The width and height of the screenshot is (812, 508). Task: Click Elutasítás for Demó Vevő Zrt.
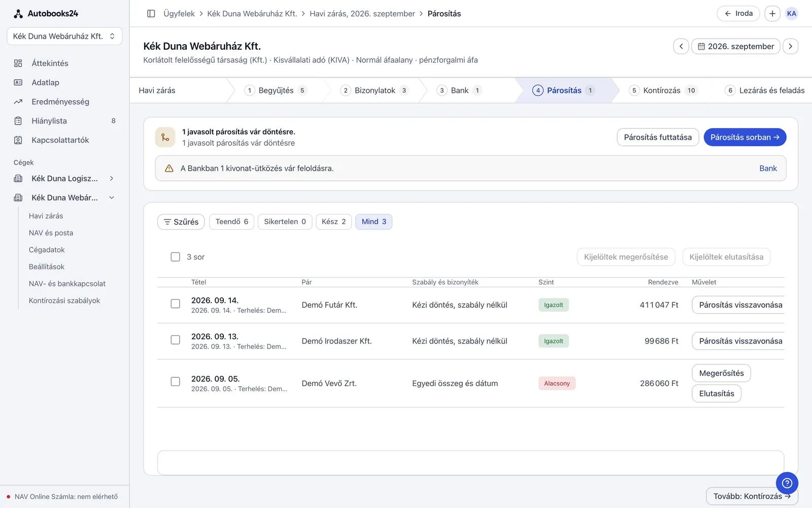click(x=717, y=394)
